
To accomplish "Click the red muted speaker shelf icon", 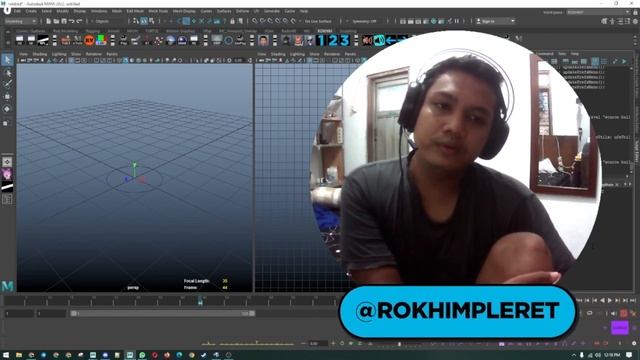I will pyautogui.click(x=367, y=40).
